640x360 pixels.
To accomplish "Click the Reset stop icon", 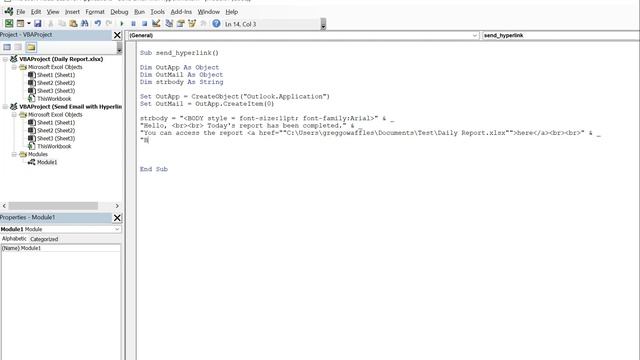I will 144,24.
